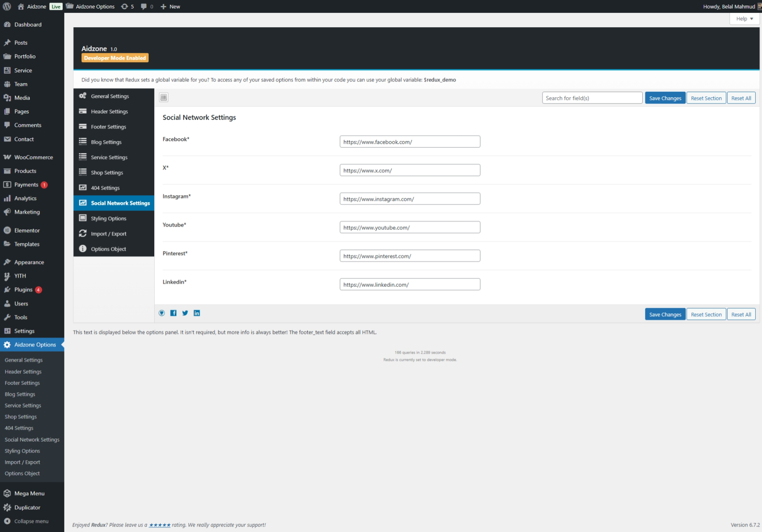Click the updates icon showing 5
762x532 pixels.
tap(127, 6)
